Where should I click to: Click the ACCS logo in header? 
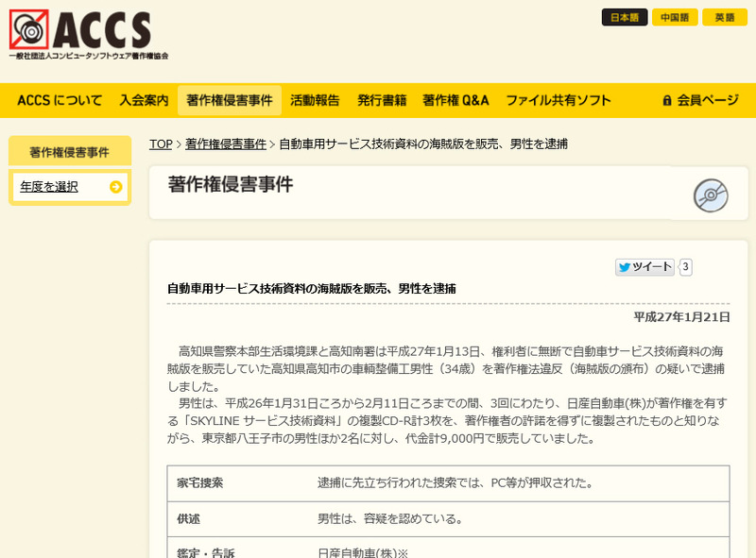pos(89,35)
